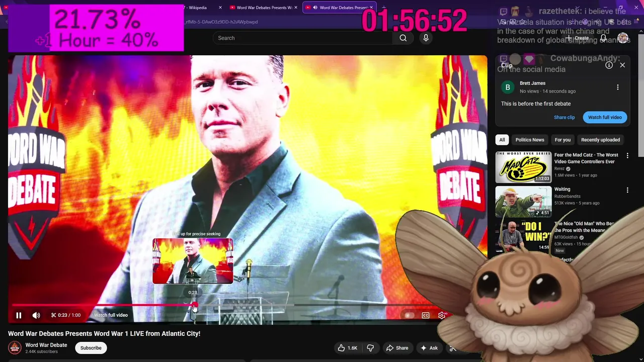Open the player settings gear
Screen dimensions: 644x362
point(442,315)
